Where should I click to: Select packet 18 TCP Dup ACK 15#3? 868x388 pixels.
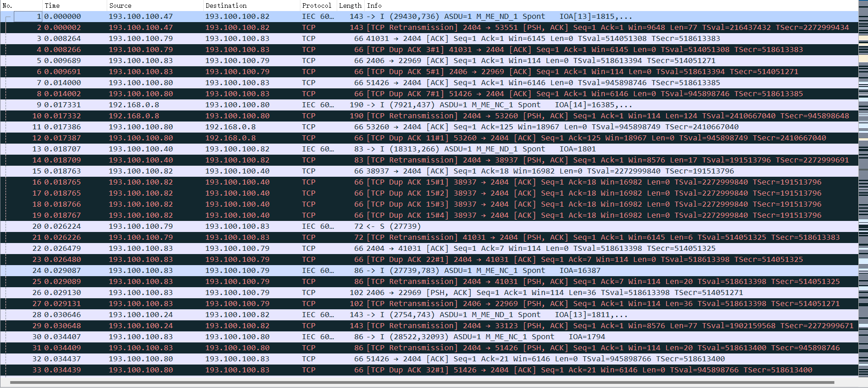[x=429, y=204]
